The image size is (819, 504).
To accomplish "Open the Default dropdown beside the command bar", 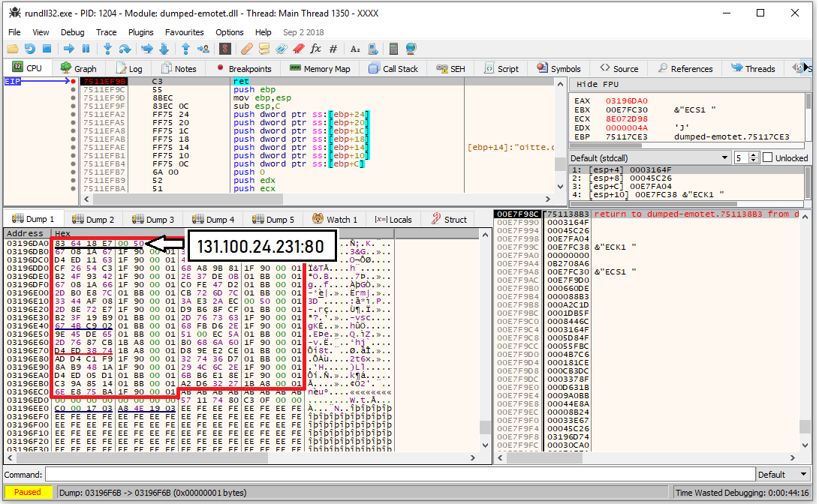I will click(x=782, y=475).
